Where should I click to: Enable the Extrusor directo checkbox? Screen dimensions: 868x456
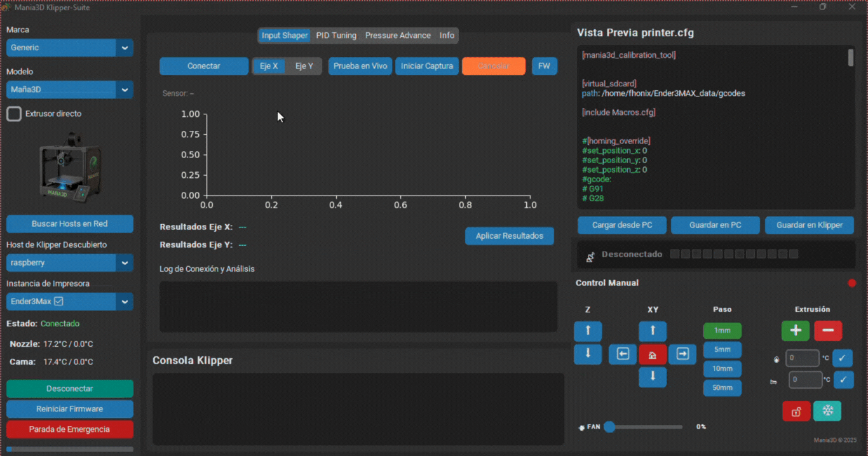[14, 114]
